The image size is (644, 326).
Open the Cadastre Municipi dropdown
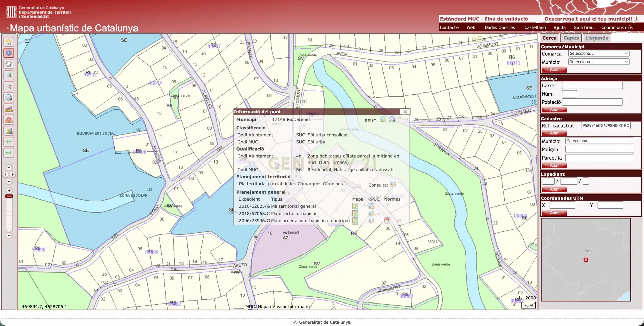(599, 141)
